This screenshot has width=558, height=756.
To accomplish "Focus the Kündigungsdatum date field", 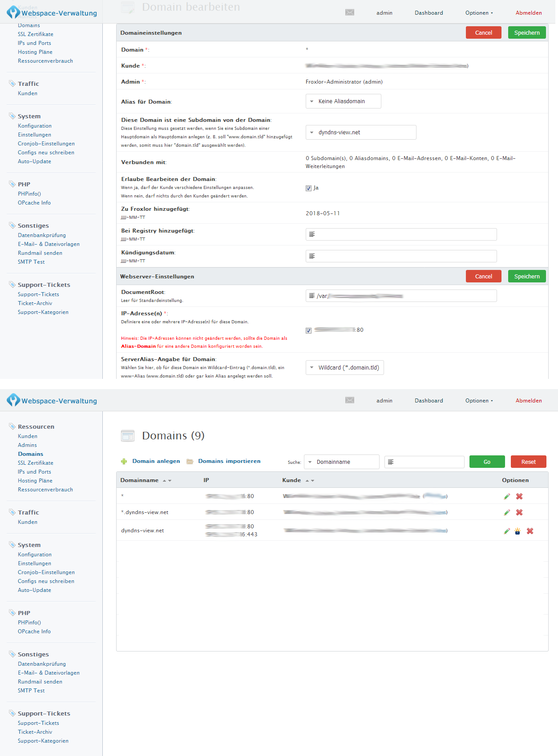I will tap(401, 256).
